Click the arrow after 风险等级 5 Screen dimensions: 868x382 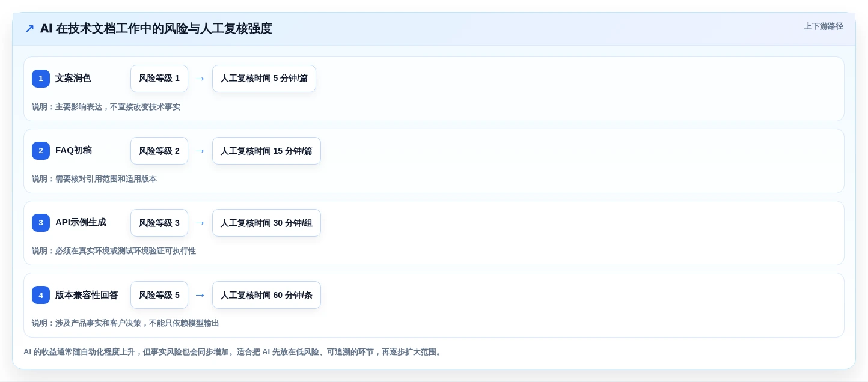click(200, 295)
